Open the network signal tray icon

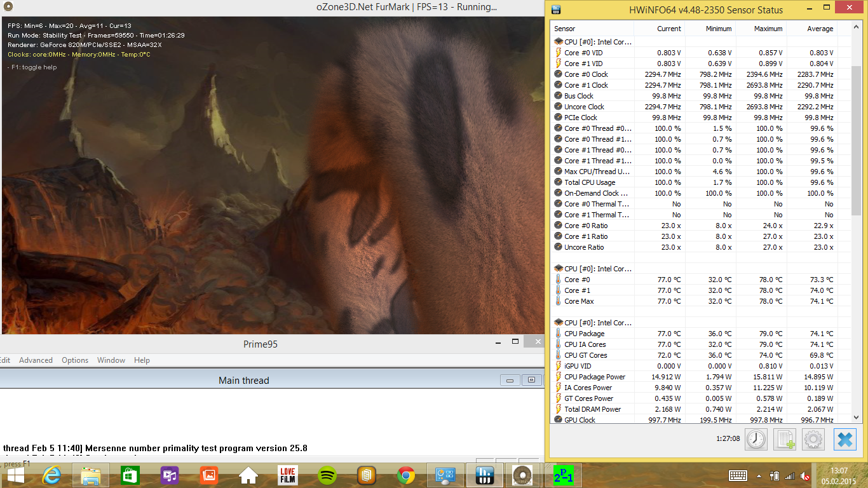pyautogui.click(x=790, y=475)
